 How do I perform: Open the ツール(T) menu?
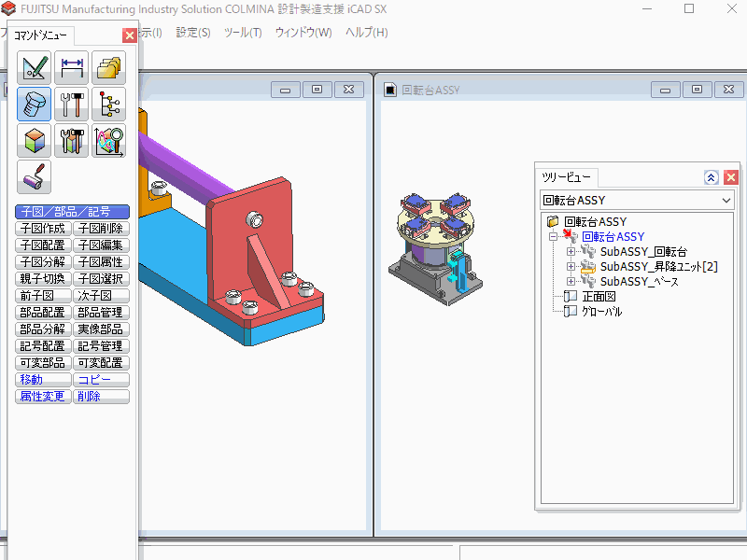[x=243, y=33]
